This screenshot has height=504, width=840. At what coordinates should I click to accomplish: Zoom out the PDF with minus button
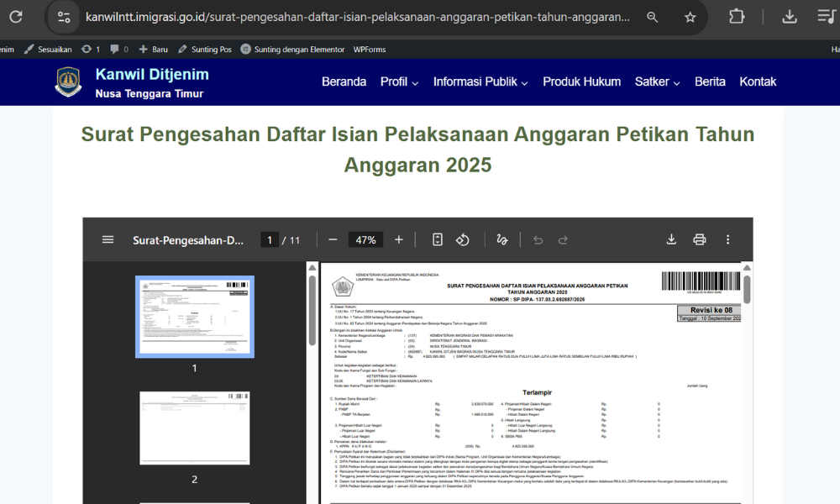tap(333, 240)
